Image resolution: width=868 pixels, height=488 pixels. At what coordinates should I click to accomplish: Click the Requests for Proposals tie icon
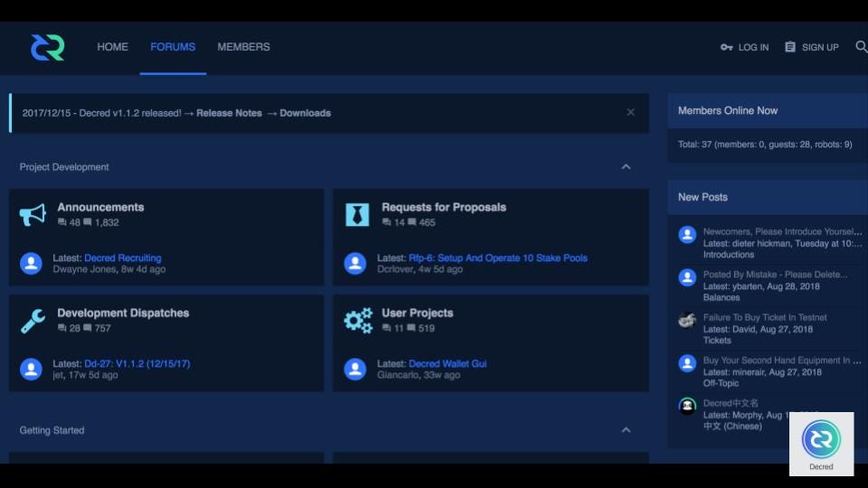[x=357, y=215]
